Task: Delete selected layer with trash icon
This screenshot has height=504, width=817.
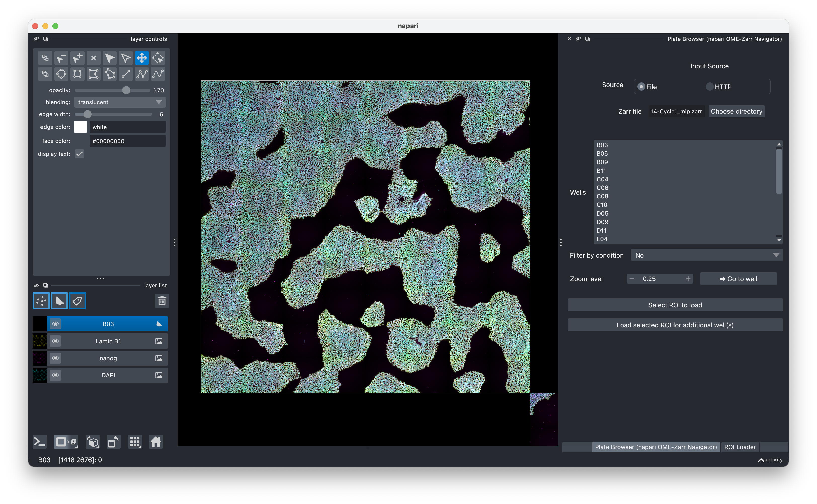Action: click(x=162, y=301)
